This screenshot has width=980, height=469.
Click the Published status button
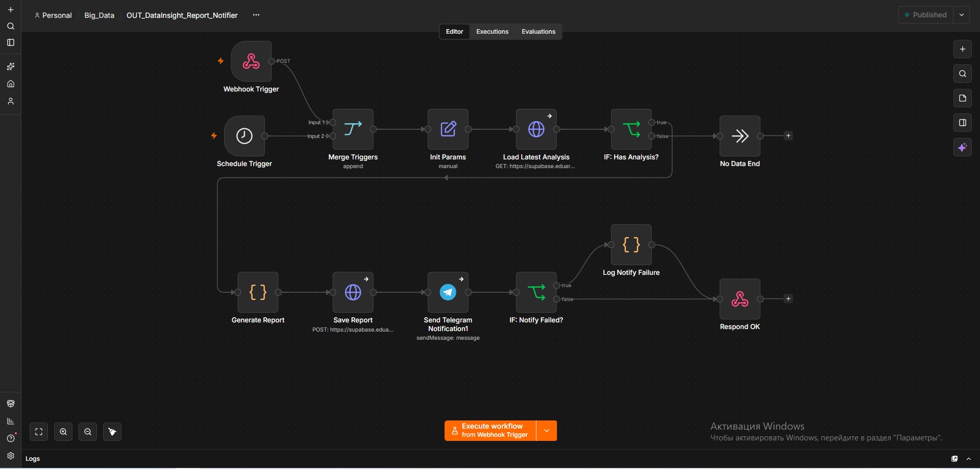pyautogui.click(x=926, y=15)
